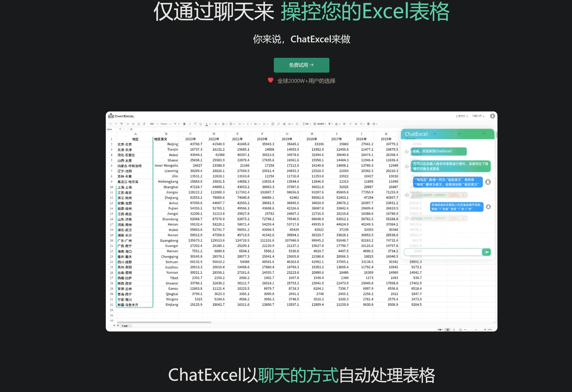The width and height of the screenshot is (572, 392).
Task: Click the insert image icon
Action: pos(273,124)
